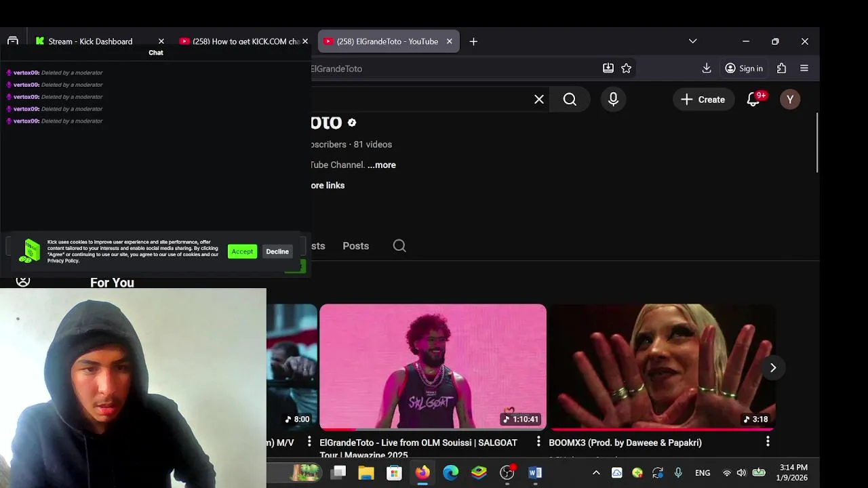Expand the list all tabs dropdown

click(692, 41)
